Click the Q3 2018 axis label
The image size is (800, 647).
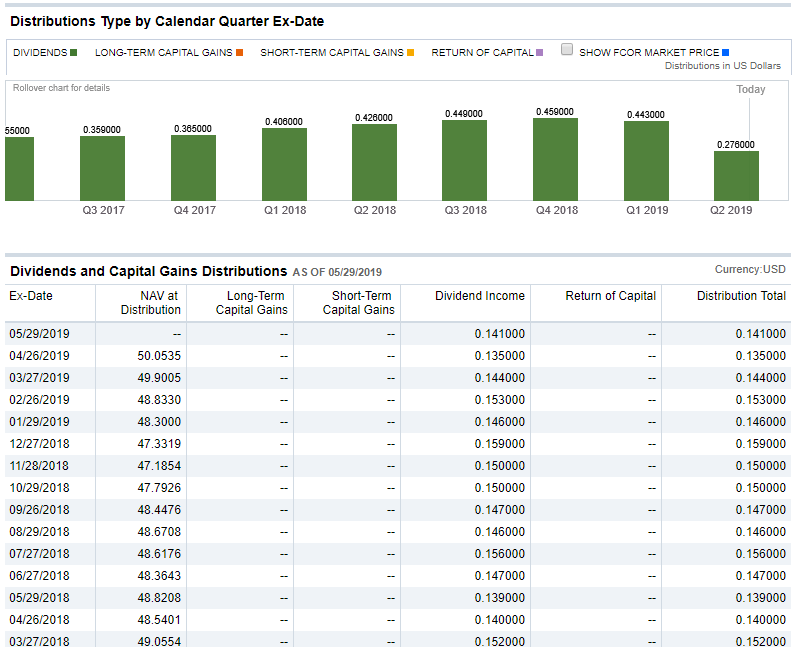pyautogui.click(x=465, y=211)
